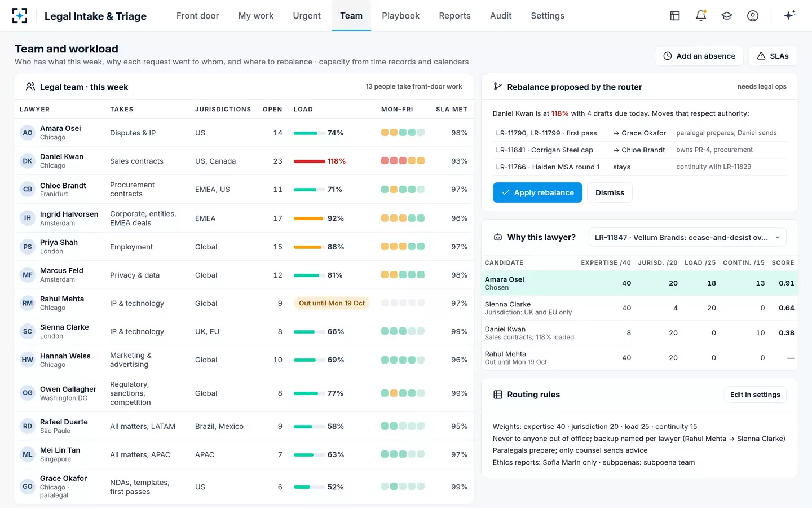Click Priya Shah's PS avatar
The height and width of the screenshot is (508, 812).
point(28,247)
